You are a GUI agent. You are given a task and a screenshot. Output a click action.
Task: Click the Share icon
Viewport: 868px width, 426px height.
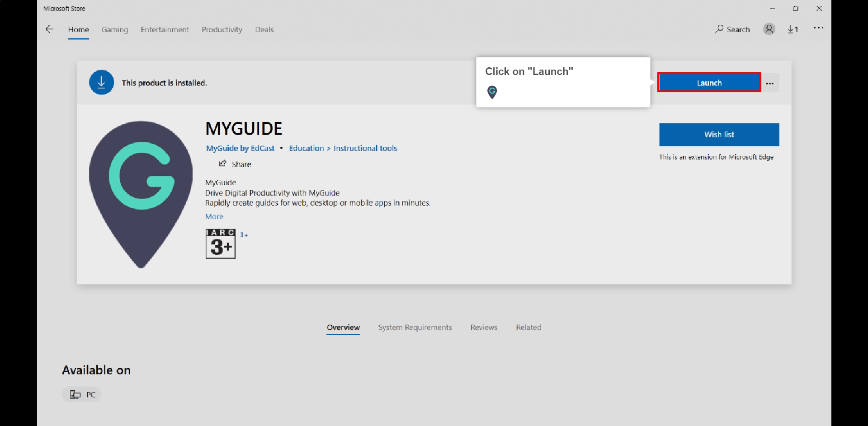click(222, 164)
